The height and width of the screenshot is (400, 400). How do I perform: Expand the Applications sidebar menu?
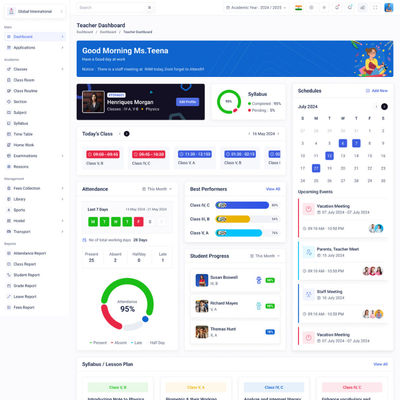coord(35,48)
